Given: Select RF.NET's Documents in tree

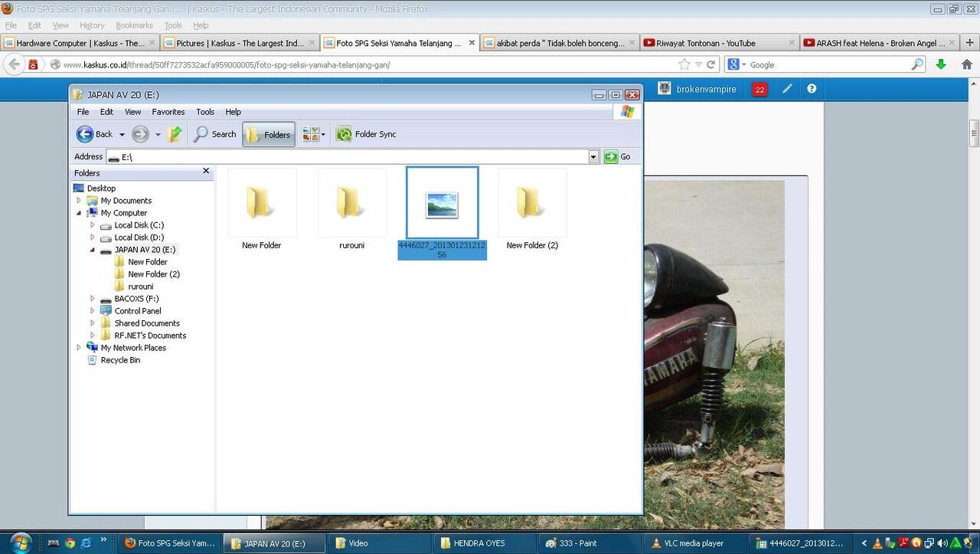Looking at the screenshot, I should coord(150,336).
